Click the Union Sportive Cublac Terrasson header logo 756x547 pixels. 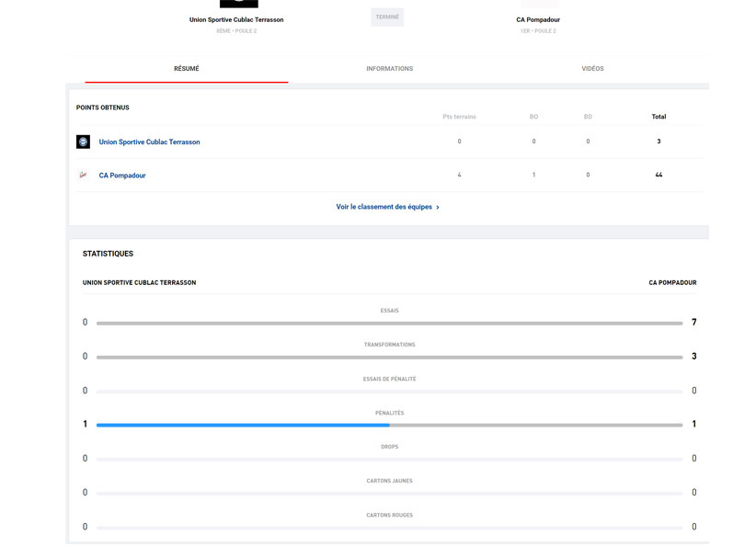pos(238,3)
